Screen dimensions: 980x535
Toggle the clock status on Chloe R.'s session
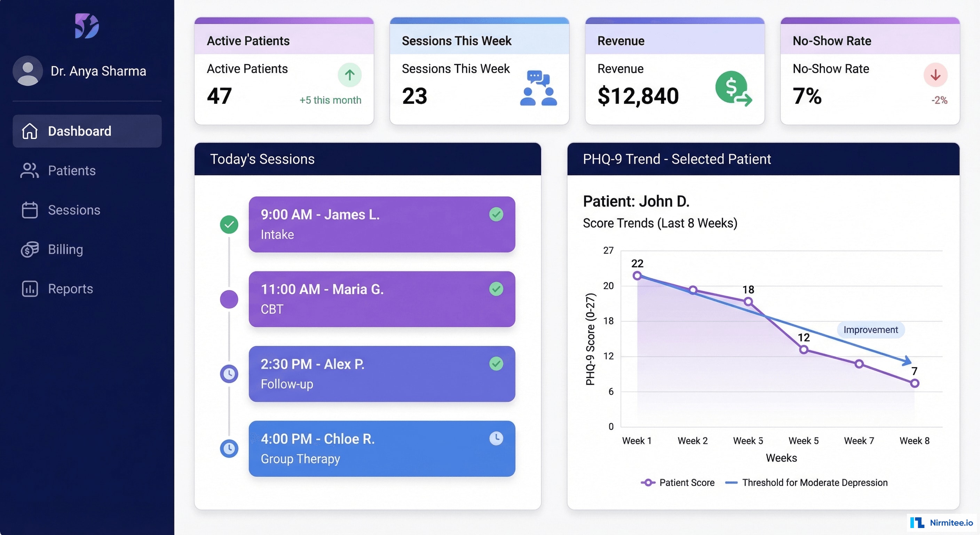pos(497,438)
